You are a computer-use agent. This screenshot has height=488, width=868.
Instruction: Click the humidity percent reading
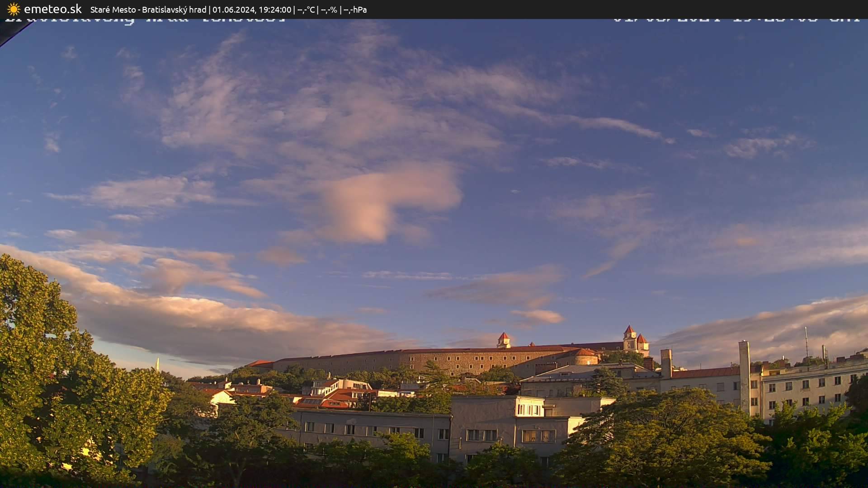tap(329, 9)
